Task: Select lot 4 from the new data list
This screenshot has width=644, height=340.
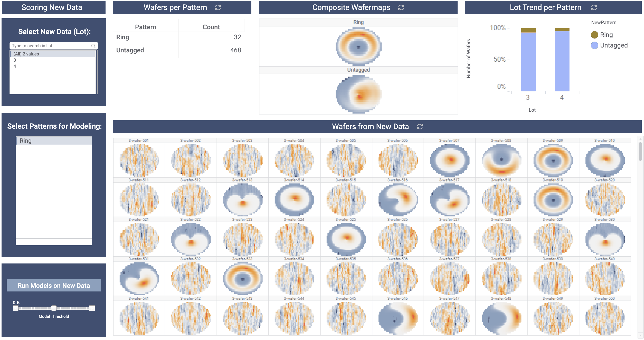Action: pos(15,67)
